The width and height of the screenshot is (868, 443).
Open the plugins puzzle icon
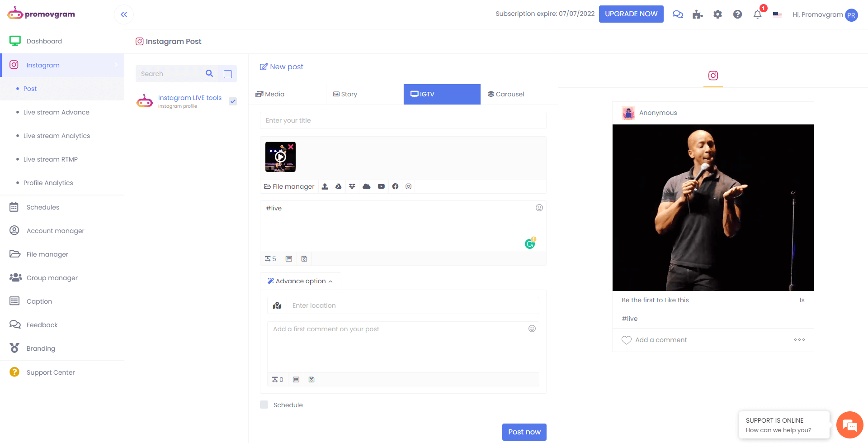pyautogui.click(x=698, y=14)
